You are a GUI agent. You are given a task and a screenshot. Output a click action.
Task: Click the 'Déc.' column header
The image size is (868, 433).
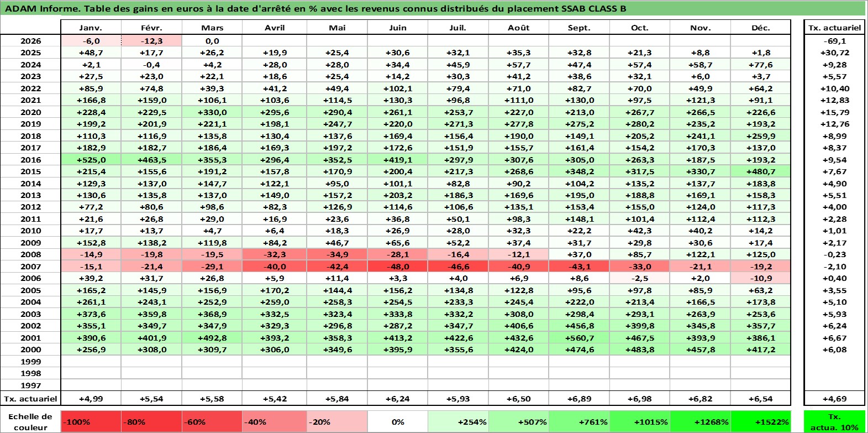(x=760, y=28)
